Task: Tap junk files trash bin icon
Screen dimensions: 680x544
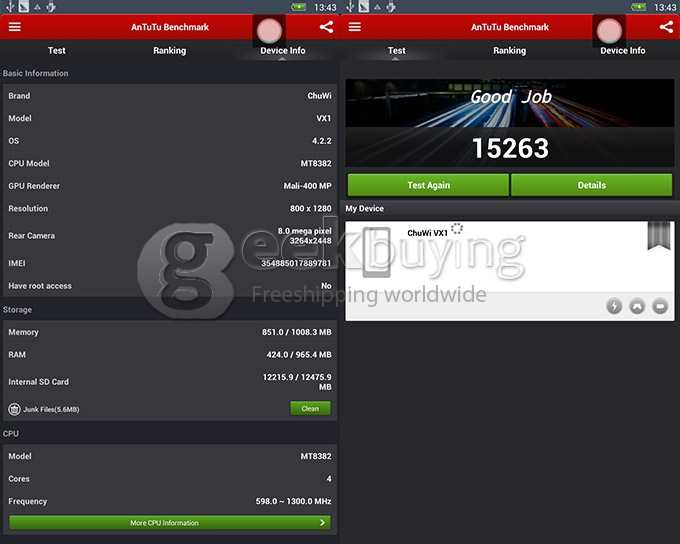Action: coord(14,409)
